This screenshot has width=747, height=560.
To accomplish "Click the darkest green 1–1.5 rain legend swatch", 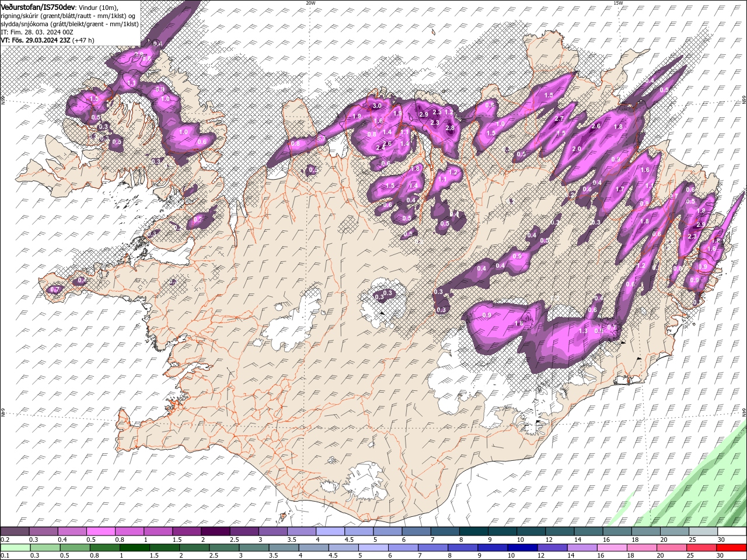I will tap(134, 548).
